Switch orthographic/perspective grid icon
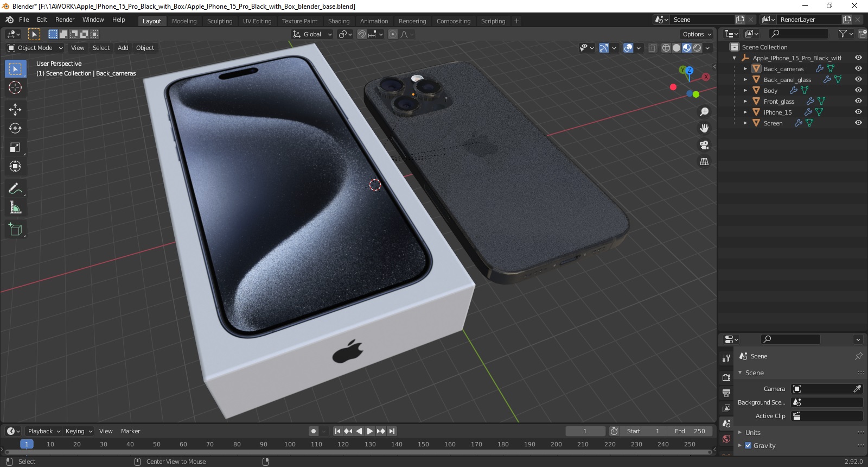 [704, 162]
